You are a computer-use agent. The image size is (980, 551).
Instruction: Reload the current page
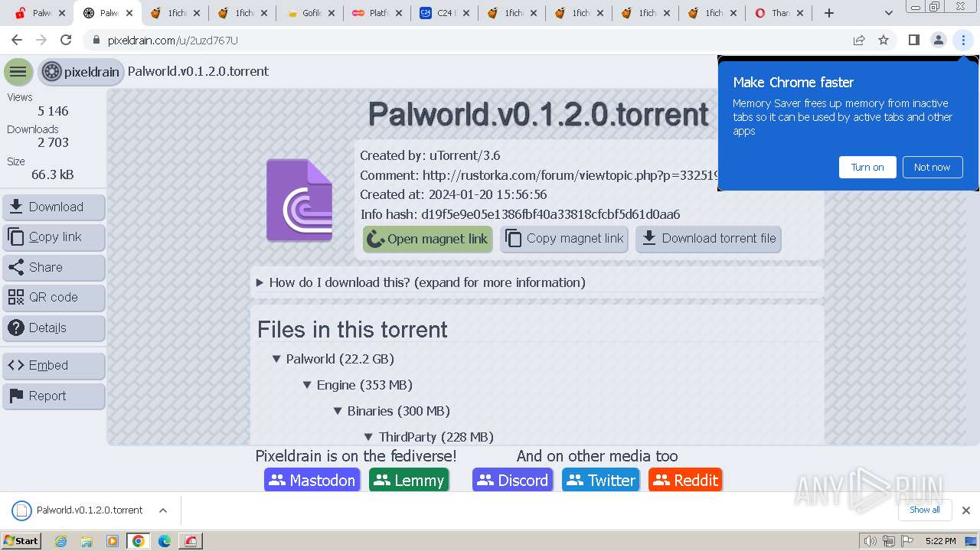pyautogui.click(x=66, y=40)
